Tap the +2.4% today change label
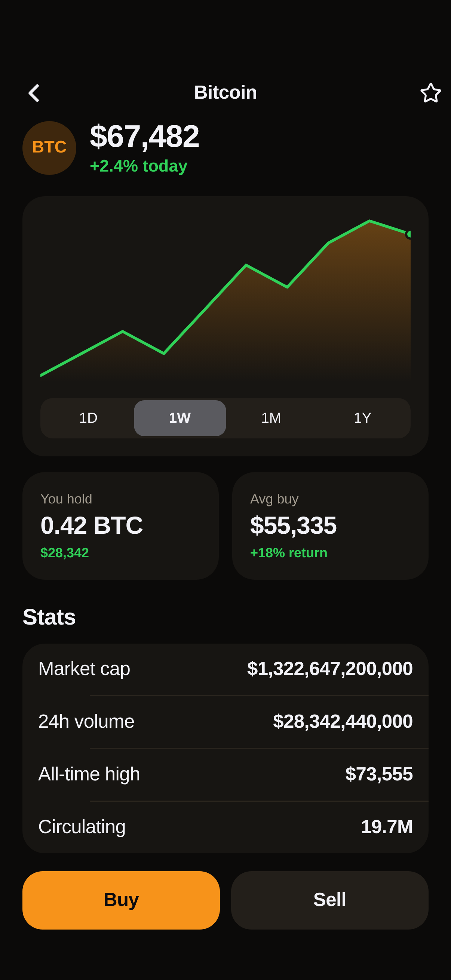 coord(138,166)
